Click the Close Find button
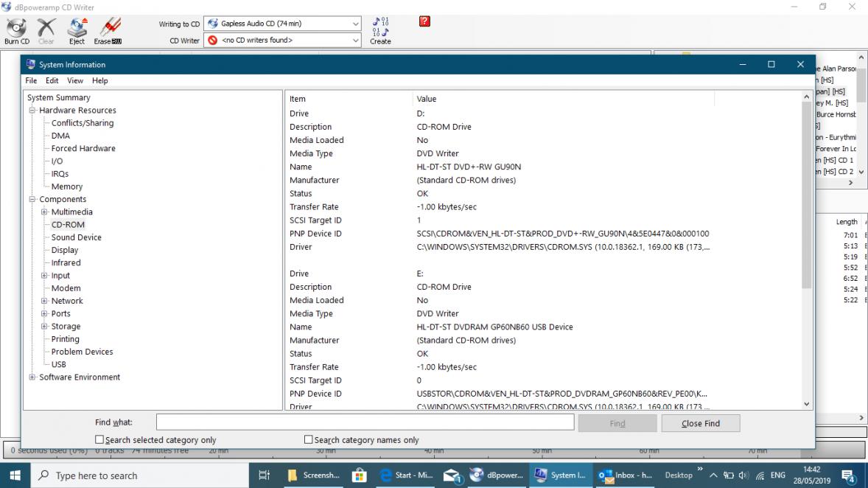 pyautogui.click(x=700, y=423)
